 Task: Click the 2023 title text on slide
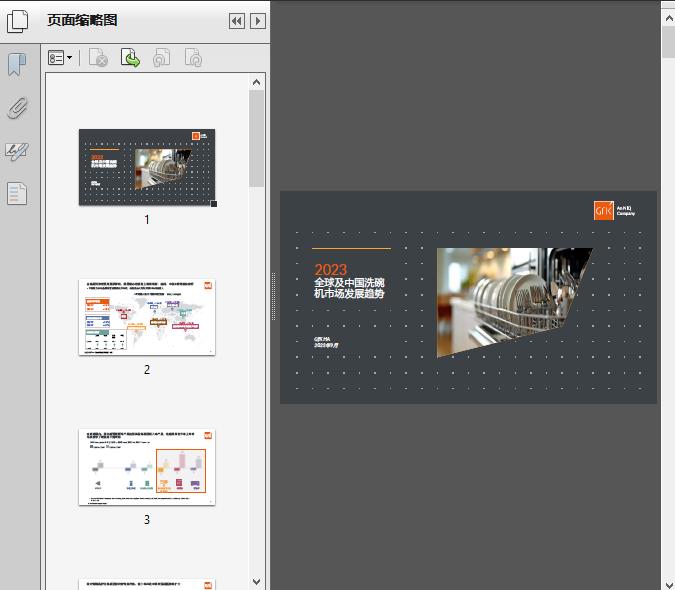[x=331, y=270]
